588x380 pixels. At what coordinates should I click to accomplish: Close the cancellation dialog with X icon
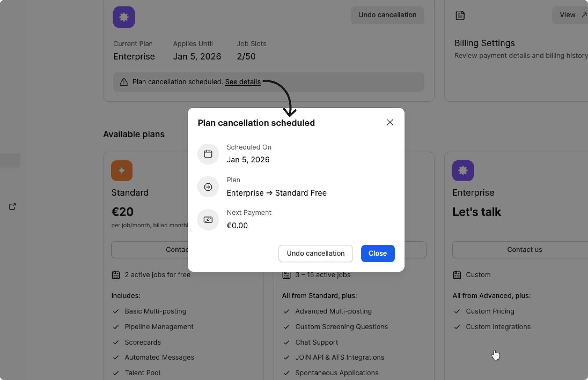click(390, 122)
